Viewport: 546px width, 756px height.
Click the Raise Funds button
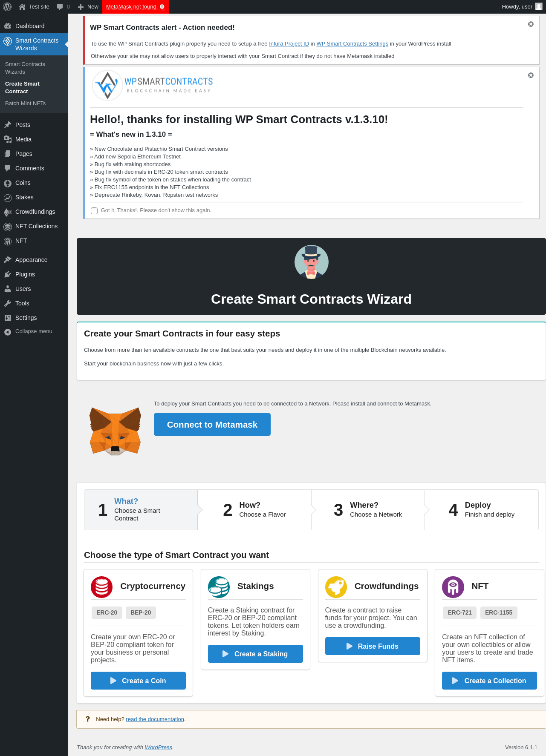[373, 646]
